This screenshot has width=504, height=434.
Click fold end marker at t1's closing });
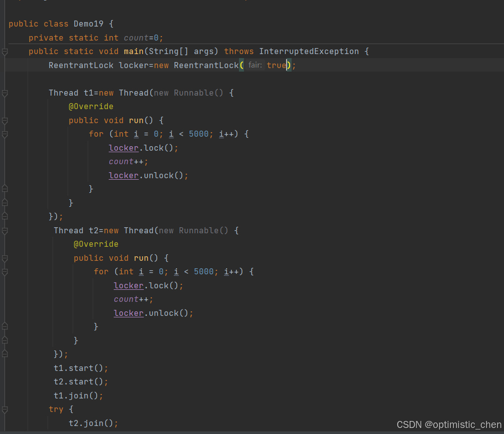pyautogui.click(x=5, y=216)
